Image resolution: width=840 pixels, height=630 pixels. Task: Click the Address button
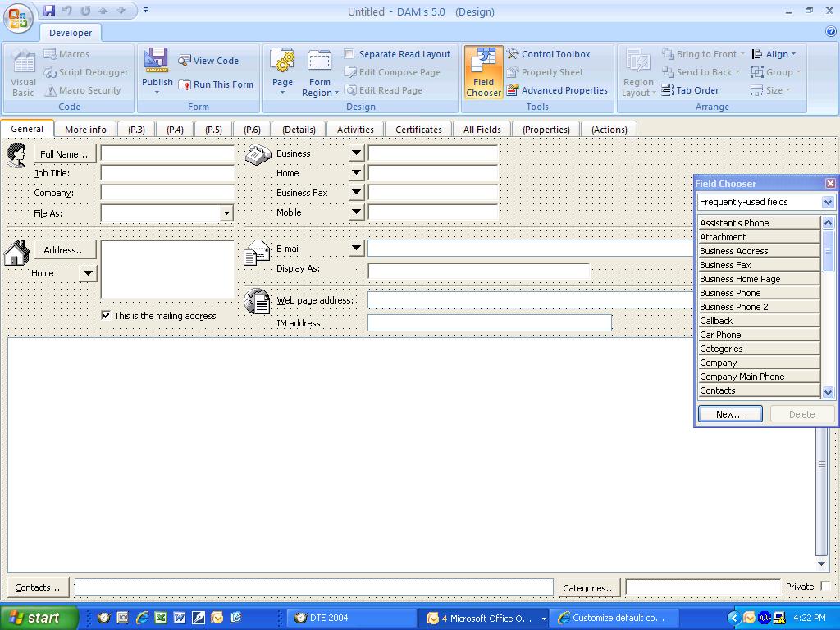tap(66, 250)
